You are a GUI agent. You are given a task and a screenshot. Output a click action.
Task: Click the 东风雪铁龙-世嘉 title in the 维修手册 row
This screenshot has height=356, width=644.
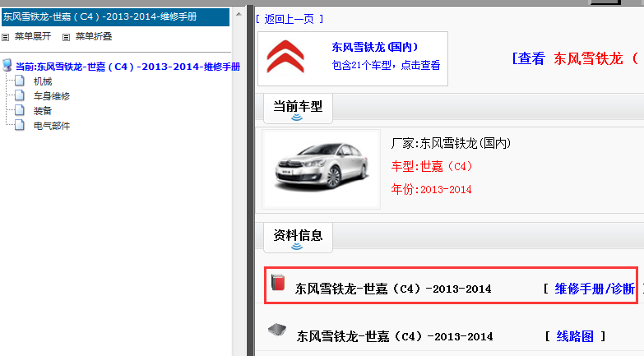click(393, 289)
